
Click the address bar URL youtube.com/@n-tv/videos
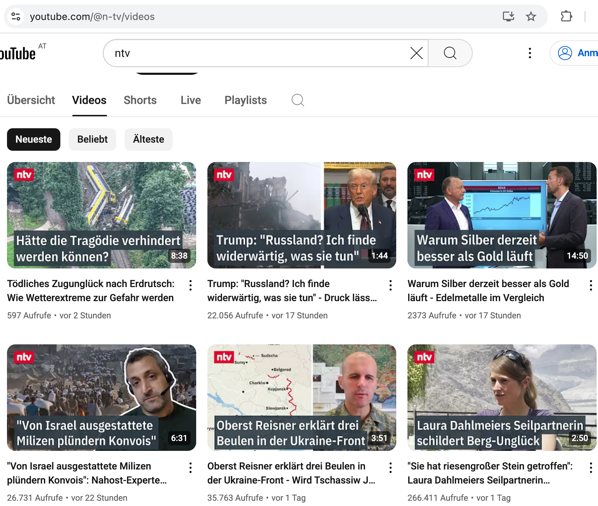pyautogui.click(x=92, y=17)
